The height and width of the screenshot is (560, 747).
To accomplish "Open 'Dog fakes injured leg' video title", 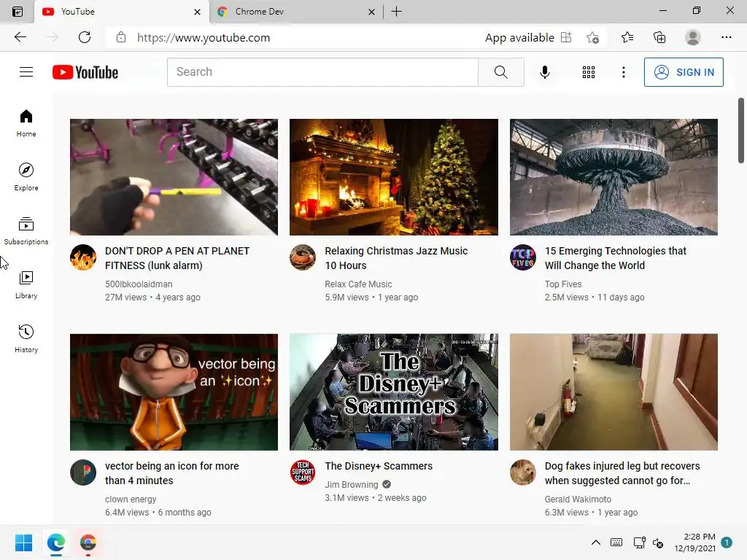I will click(x=622, y=473).
